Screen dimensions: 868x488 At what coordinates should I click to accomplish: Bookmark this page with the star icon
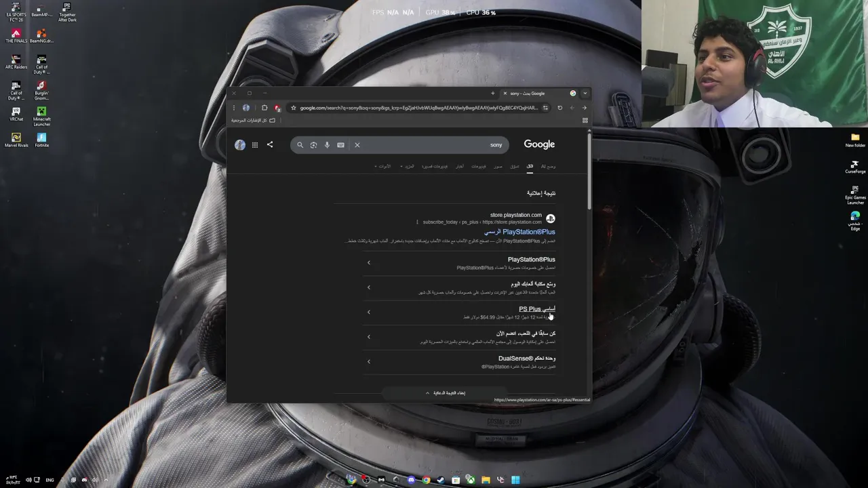click(x=293, y=108)
